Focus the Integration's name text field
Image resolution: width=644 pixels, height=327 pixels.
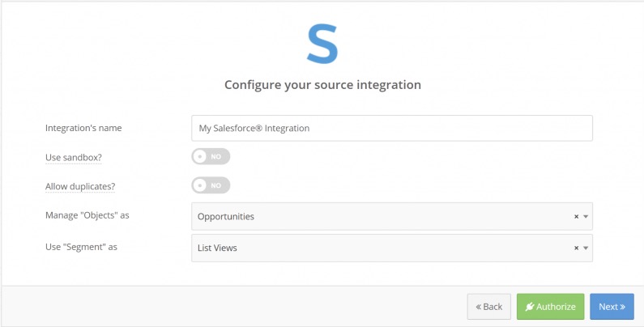[x=392, y=128]
